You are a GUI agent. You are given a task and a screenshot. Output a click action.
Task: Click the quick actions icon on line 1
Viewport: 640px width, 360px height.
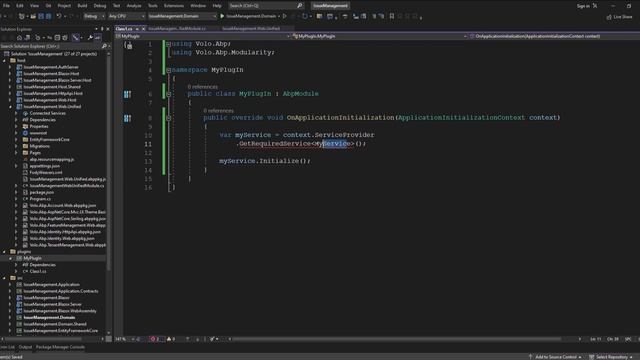click(128, 45)
